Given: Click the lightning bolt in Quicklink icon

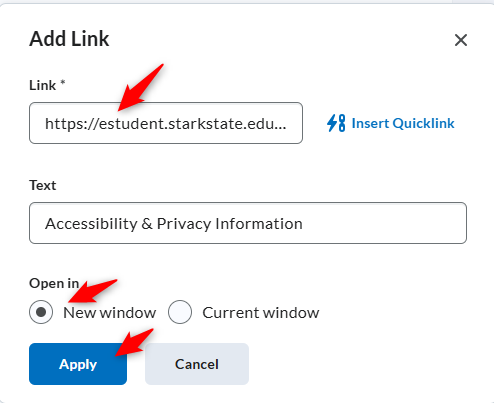Looking at the screenshot, I should point(332,123).
